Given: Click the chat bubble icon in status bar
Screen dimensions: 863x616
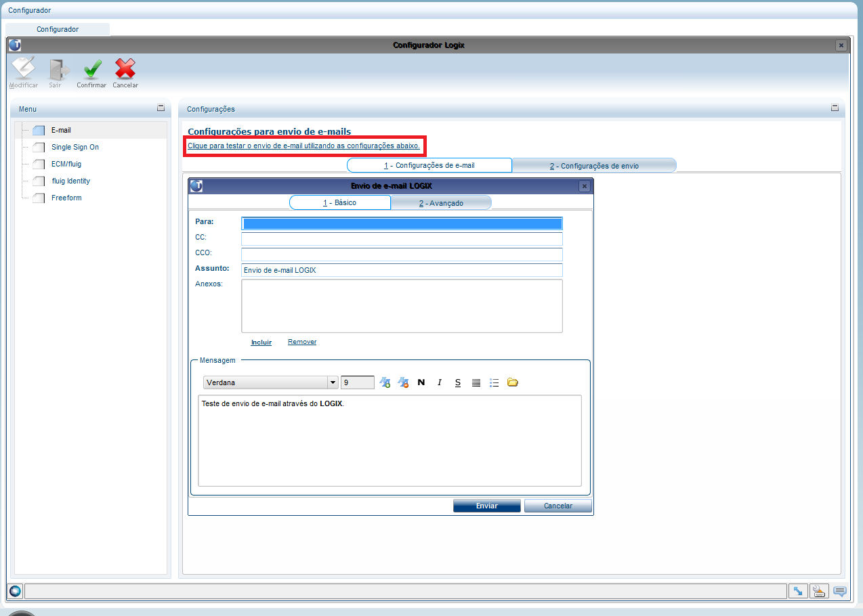Looking at the screenshot, I should click(840, 591).
